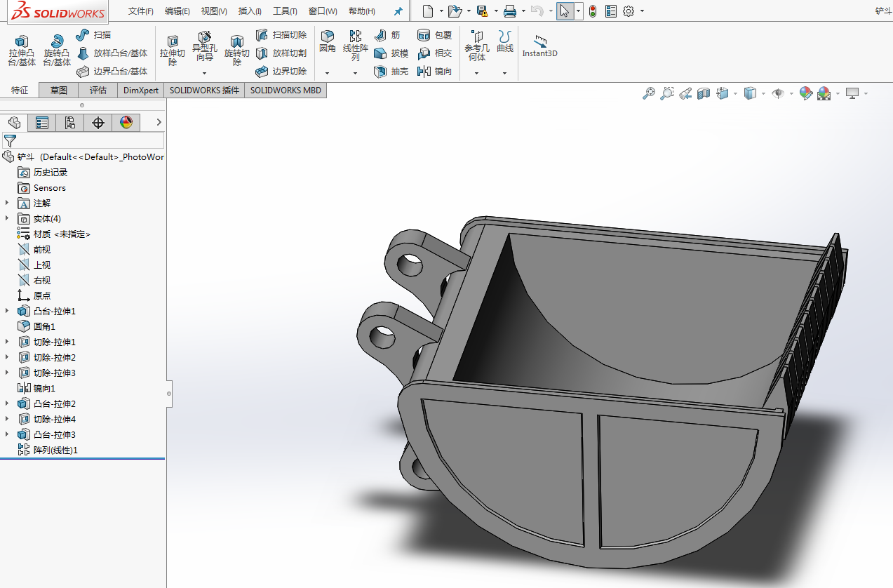
Task: Open the dropdown arrow under 圆角
Action: [x=328, y=73]
